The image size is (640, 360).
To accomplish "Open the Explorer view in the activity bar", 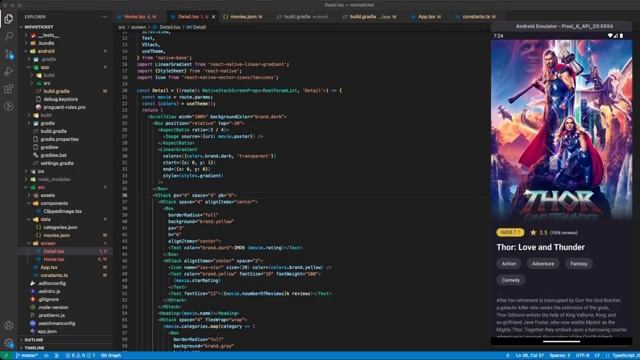I will pos(9,19).
